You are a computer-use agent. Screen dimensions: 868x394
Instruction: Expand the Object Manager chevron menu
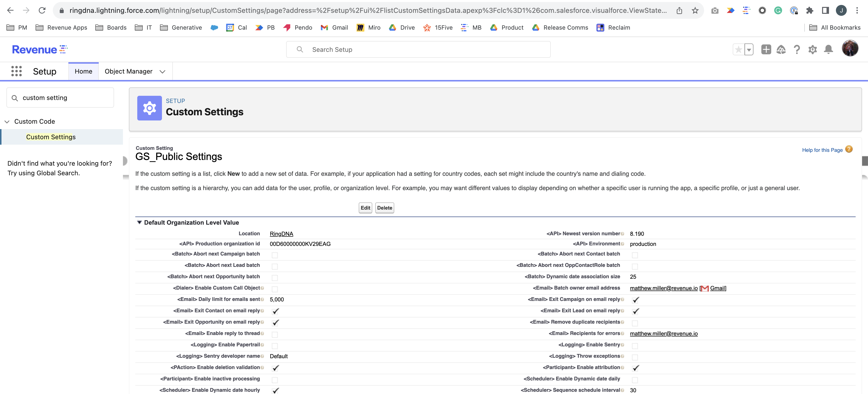(x=162, y=71)
